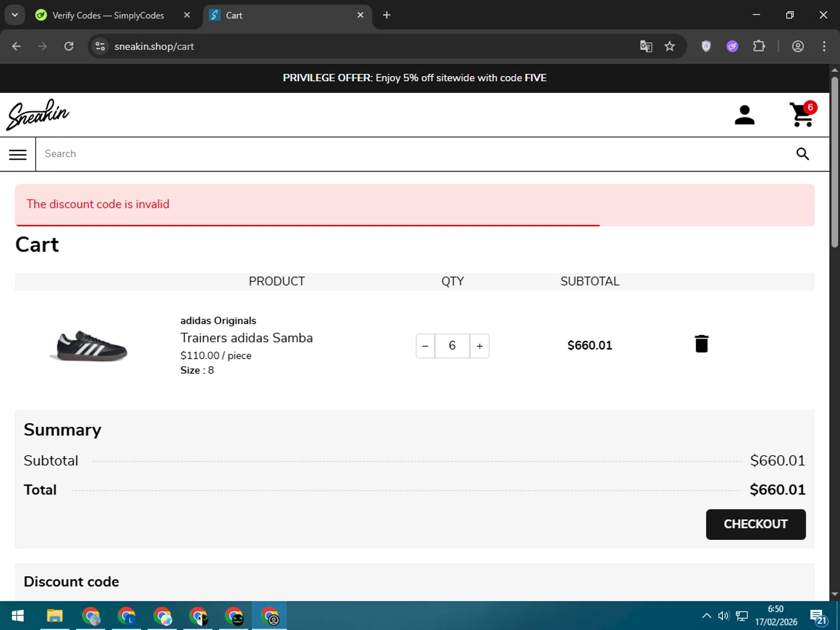
Task: Bookmark this page with the star
Action: 670,46
